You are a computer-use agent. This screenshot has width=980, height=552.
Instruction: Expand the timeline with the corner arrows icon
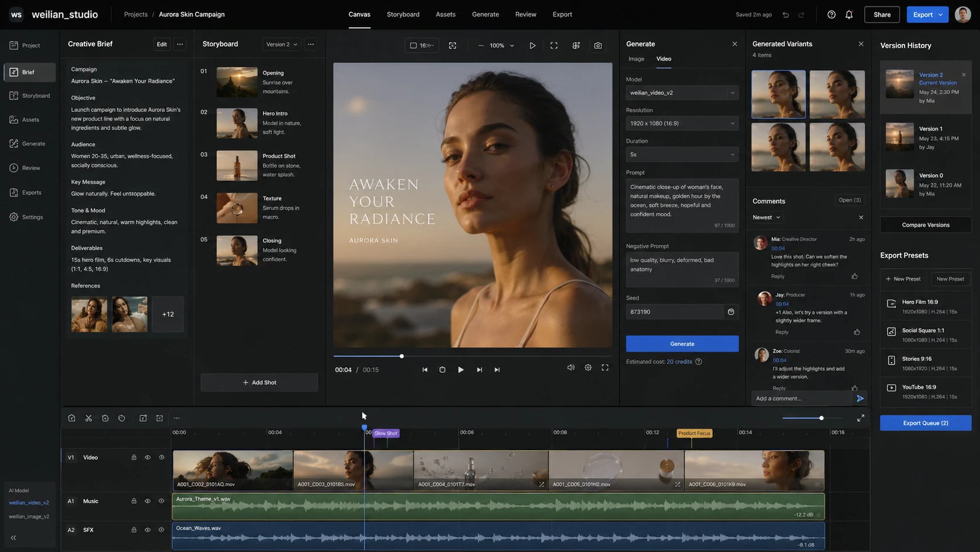tap(860, 418)
